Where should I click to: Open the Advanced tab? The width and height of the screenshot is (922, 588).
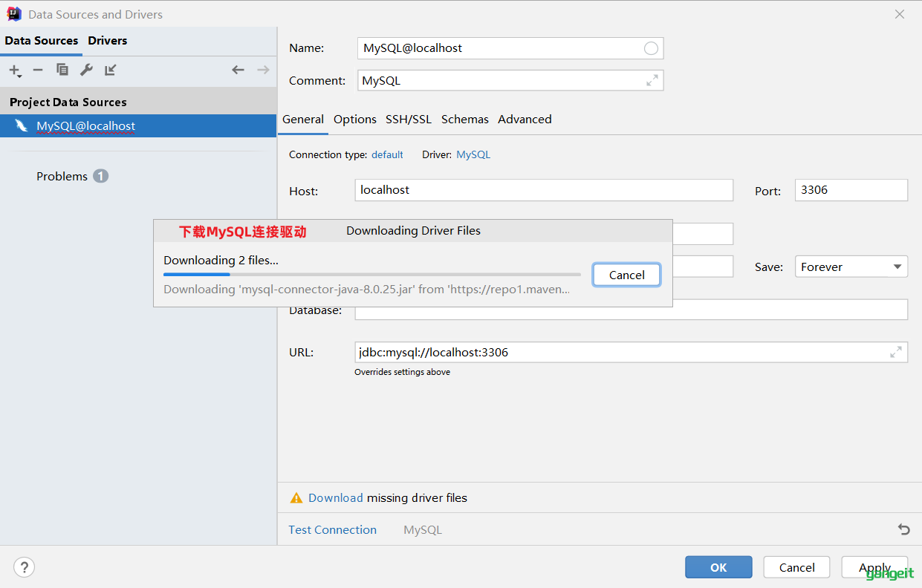point(525,119)
